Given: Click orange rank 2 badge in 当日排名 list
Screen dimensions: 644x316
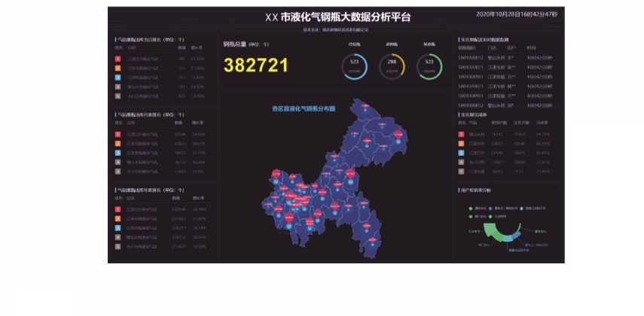Looking at the screenshot, I should 118,68.
